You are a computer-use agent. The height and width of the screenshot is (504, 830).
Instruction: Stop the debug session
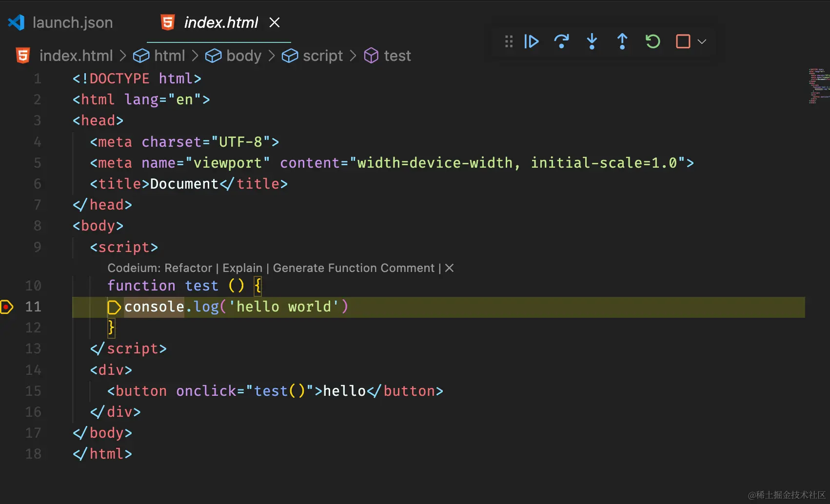pyautogui.click(x=683, y=41)
